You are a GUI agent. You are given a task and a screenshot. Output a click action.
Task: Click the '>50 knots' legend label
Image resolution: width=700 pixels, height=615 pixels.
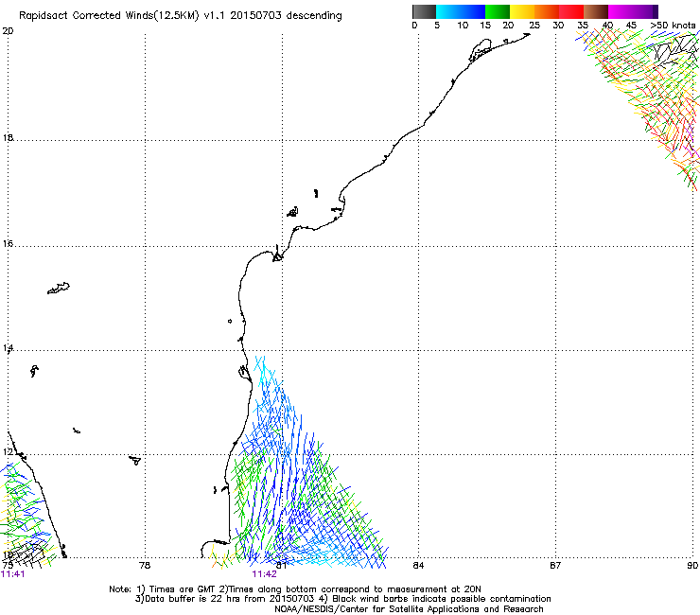pos(673,26)
